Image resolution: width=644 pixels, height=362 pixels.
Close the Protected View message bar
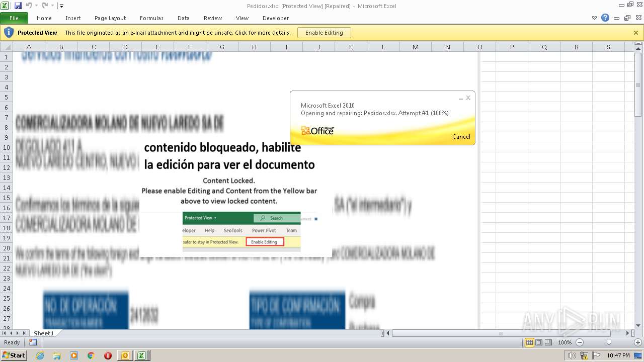(x=636, y=33)
